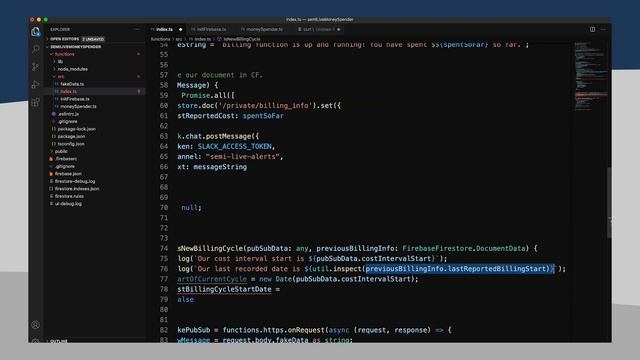Click the highlighted previousBillingInfo.lastReportedBillingStart text
The image size is (640, 360).
(x=459, y=269)
